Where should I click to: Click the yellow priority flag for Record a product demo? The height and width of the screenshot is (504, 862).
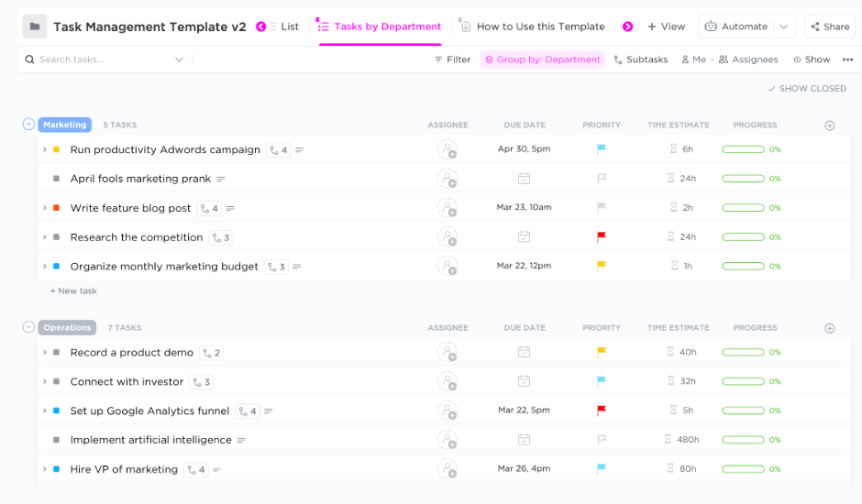pos(602,352)
